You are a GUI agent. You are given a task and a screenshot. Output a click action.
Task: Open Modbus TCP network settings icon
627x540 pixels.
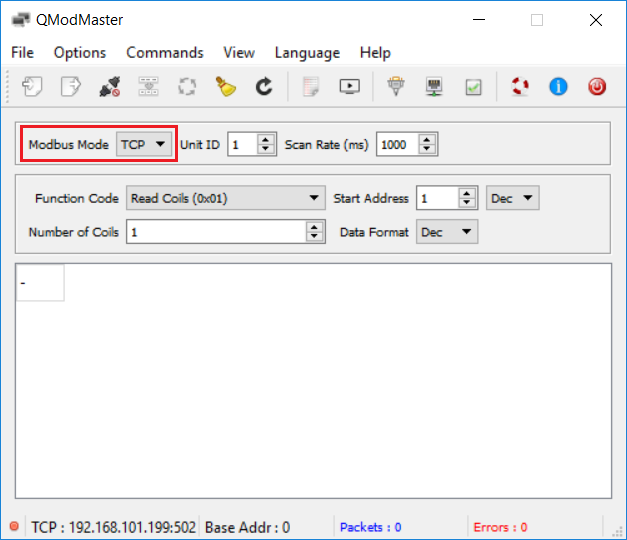pyautogui.click(x=434, y=86)
